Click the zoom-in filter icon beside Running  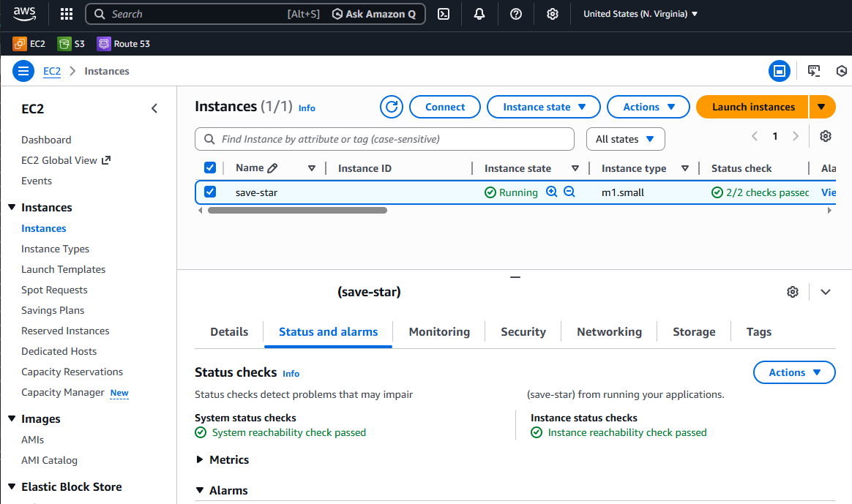552,192
